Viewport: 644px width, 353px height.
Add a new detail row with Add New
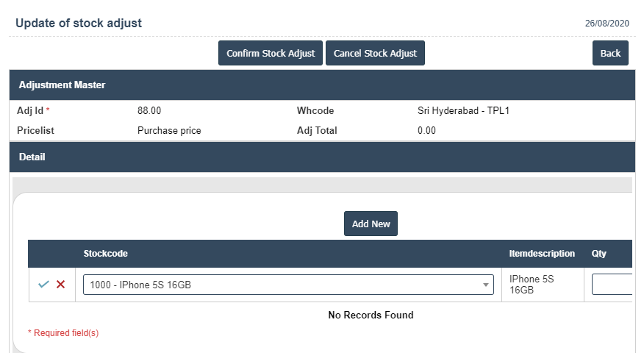371,224
